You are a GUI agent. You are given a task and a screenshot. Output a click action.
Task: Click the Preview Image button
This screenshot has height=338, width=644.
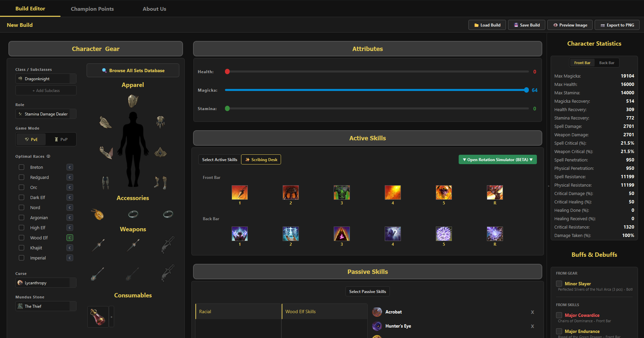(570, 25)
